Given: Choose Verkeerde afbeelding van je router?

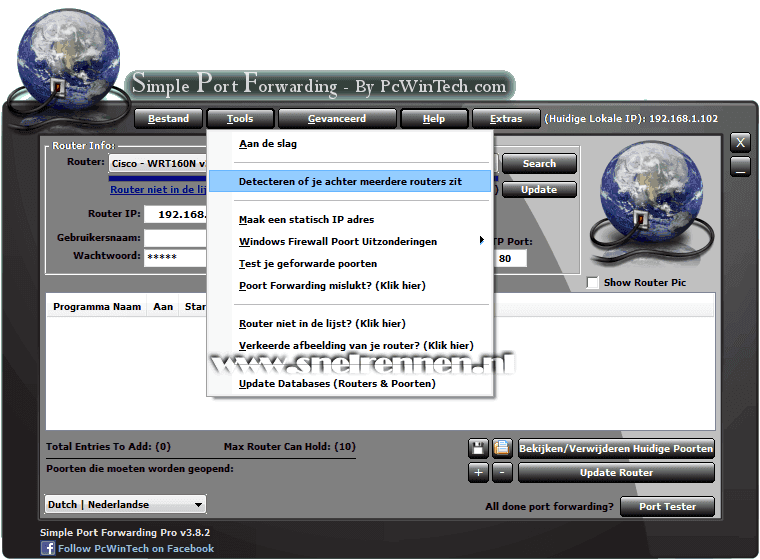Looking at the screenshot, I should click(350, 345).
